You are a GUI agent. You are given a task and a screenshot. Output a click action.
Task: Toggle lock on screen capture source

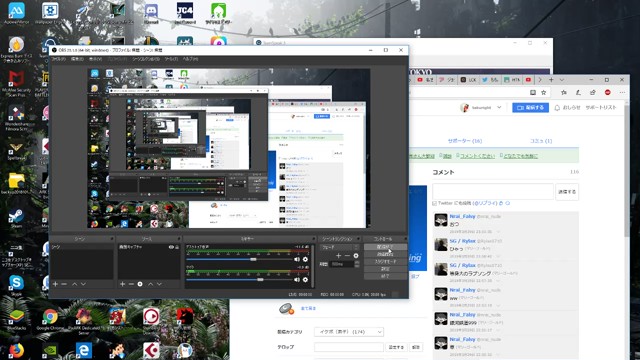click(x=177, y=247)
